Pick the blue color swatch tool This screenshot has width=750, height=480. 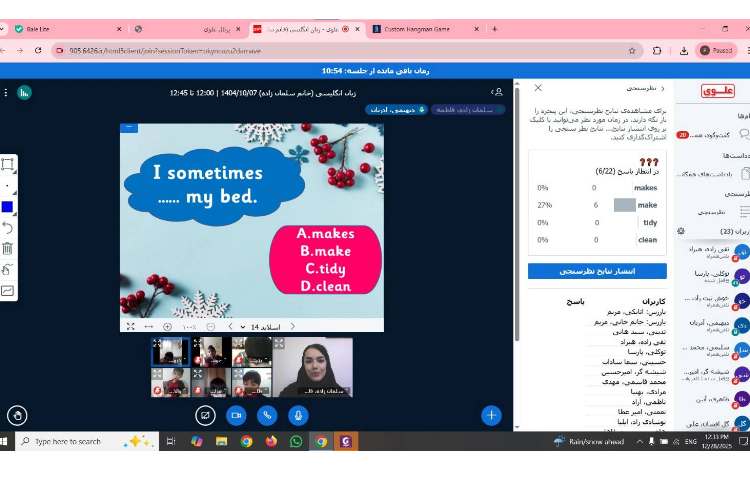(8, 207)
